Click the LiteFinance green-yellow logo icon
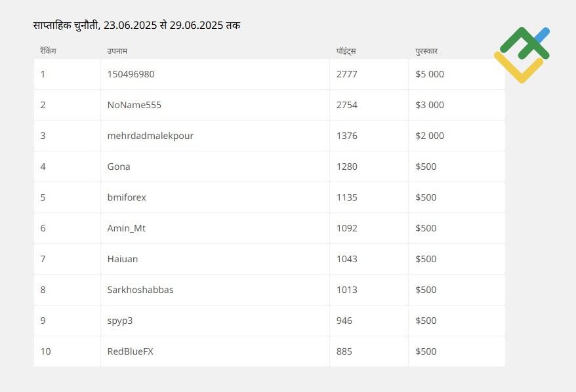 (522, 55)
